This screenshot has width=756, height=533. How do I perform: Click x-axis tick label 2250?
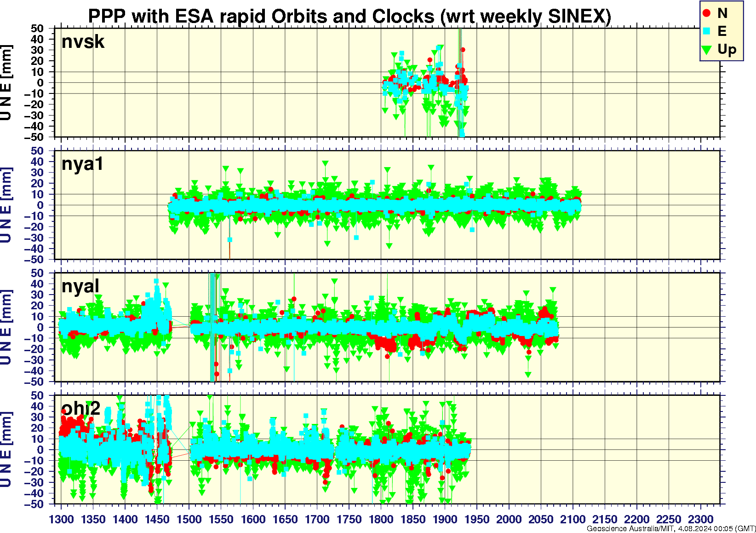(669, 519)
